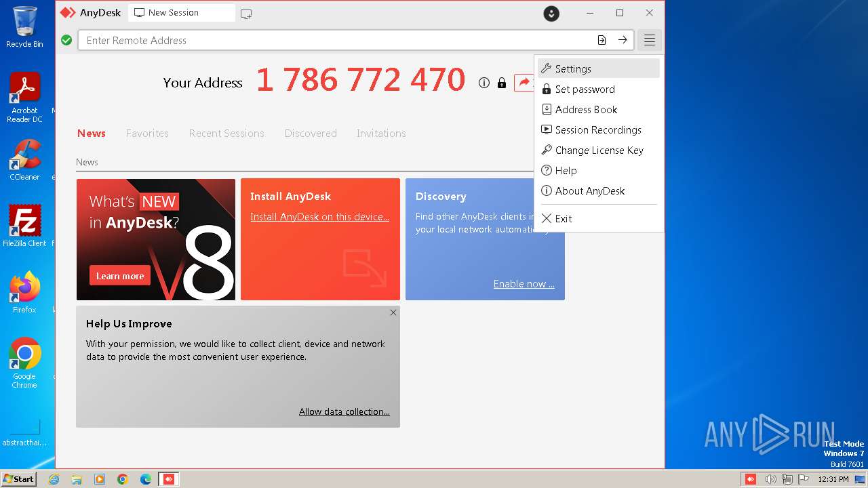Viewport: 868px width, 488px height.
Task: Click the Learn more button
Action: 120,276
